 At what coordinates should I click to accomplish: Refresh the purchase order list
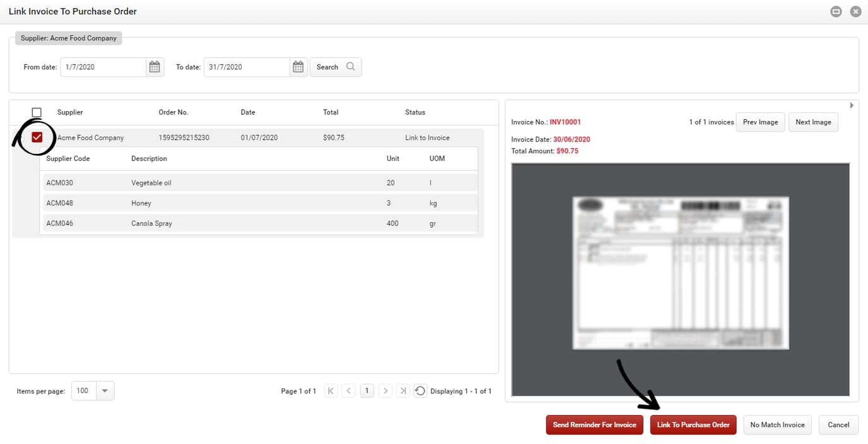point(420,391)
